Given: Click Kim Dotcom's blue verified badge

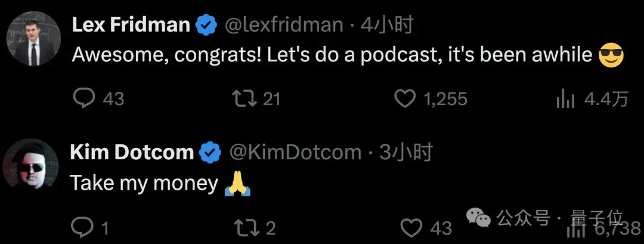Looking at the screenshot, I should point(210,153).
